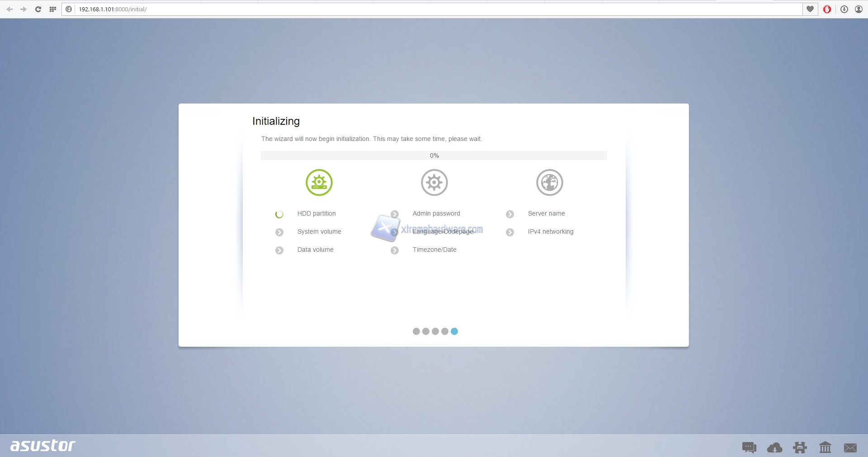Image resolution: width=868 pixels, height=457 pixels.
Task: Click the browser downloads arrow icon
Action: click(844, 9)
